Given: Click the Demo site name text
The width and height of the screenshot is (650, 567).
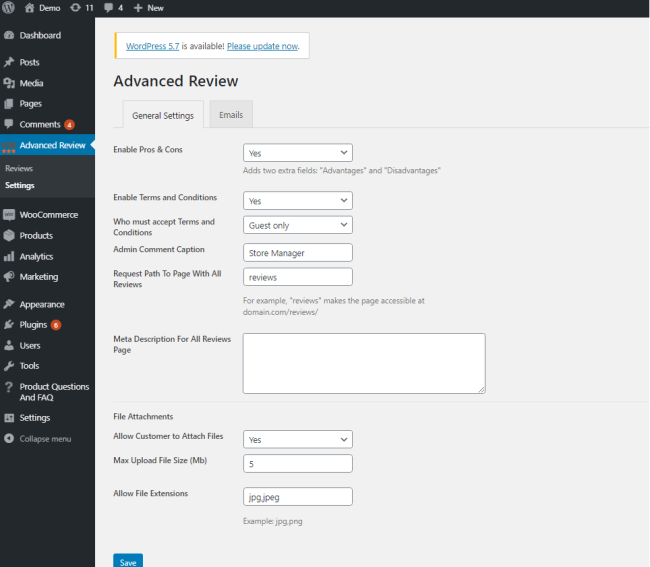Looking at the screenshot, I should (50, 8).
